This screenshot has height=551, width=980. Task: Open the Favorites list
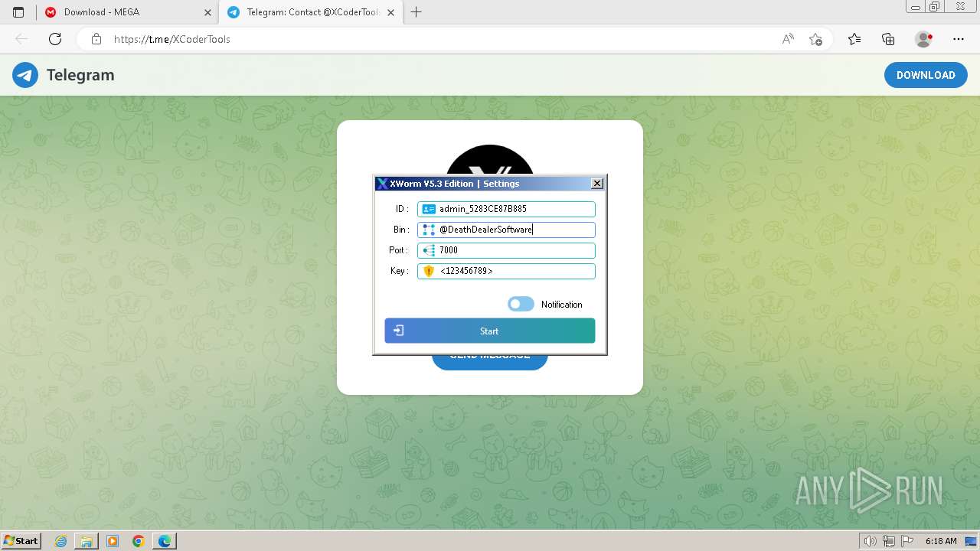[x=854, y=39]
